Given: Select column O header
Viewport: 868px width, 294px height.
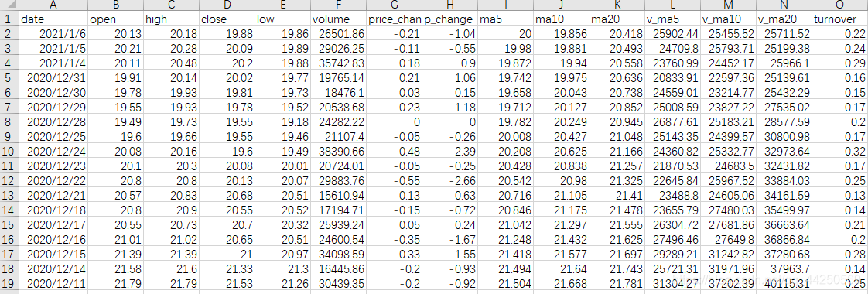Looking at the screenshot, I should tap(840, 5).
